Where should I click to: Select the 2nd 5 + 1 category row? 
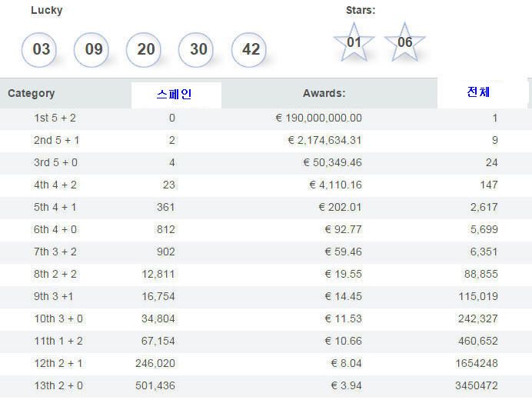tap(266, 141)
